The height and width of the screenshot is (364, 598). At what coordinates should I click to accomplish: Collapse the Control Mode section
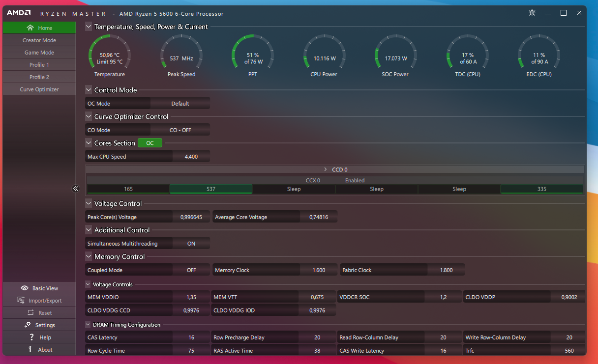[x=89, y=90]
